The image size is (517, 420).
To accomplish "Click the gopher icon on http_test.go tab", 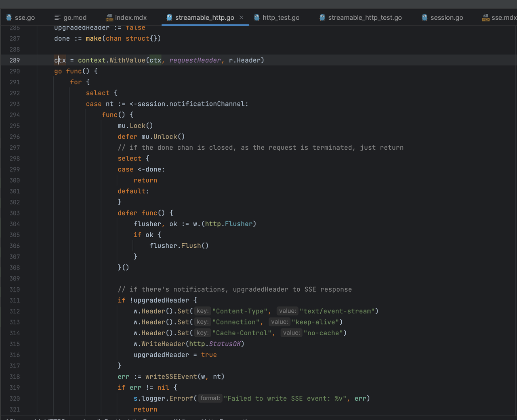I will (x=256, y=17).
